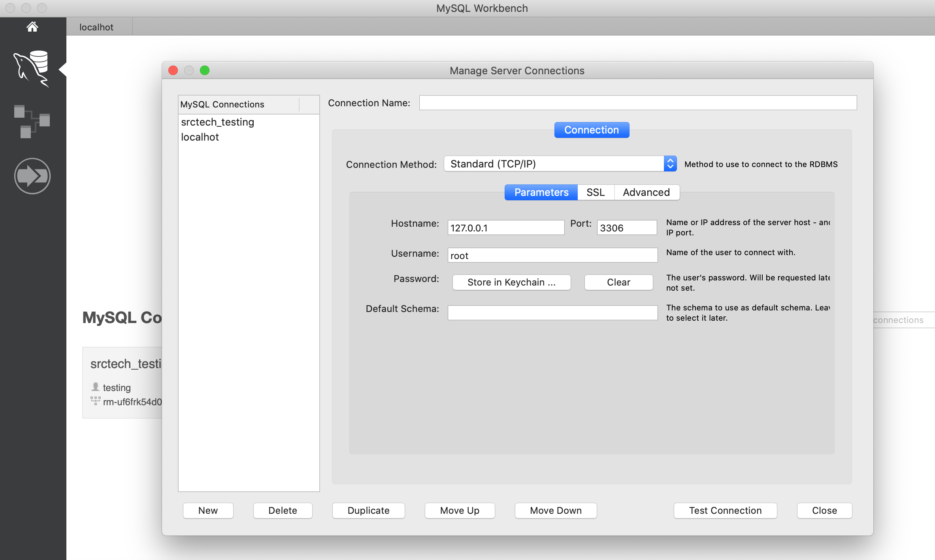Click Store in Keychain button

coord(511,282)
